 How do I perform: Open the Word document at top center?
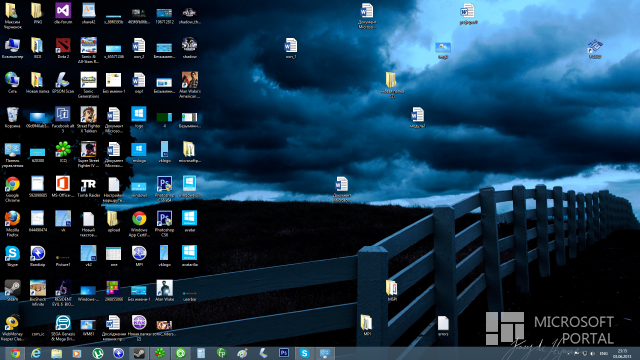(x=367, y=11)
